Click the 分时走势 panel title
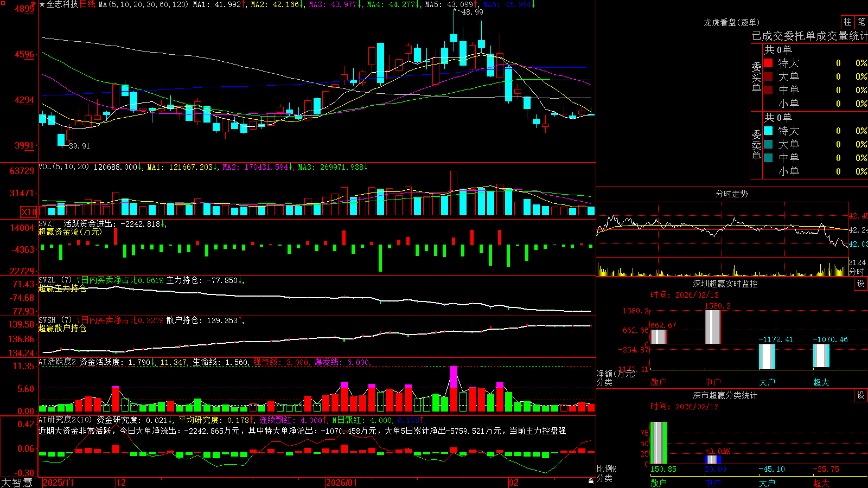The width and height of the screenshot is (868, 488). point(731,194)
